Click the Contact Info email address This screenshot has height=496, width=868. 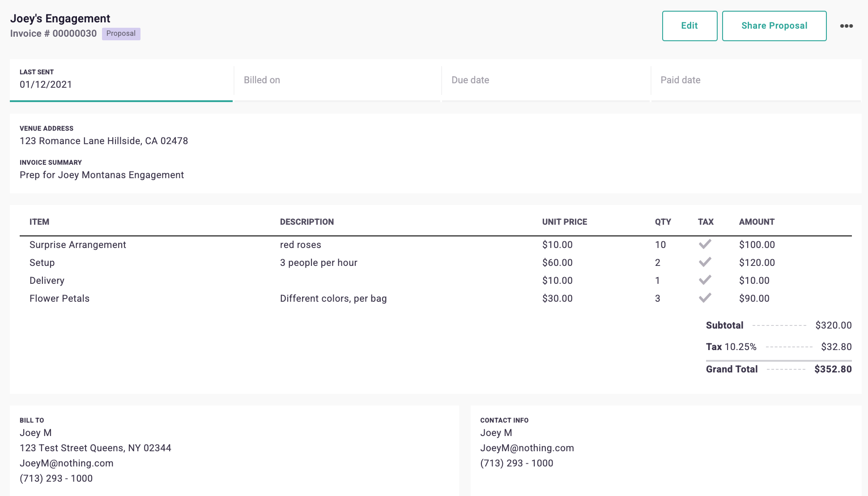[x=527, y=448]
